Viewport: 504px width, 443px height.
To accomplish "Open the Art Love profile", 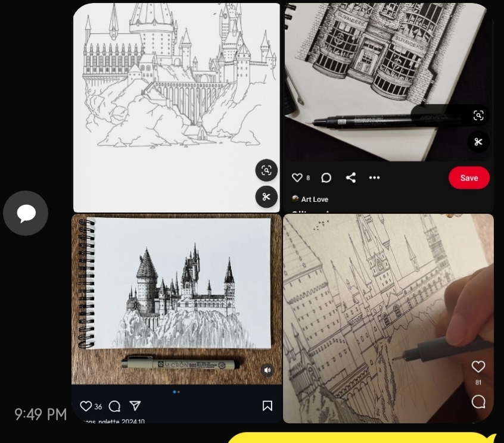I will pyautogui.click(x=315, y=199).
